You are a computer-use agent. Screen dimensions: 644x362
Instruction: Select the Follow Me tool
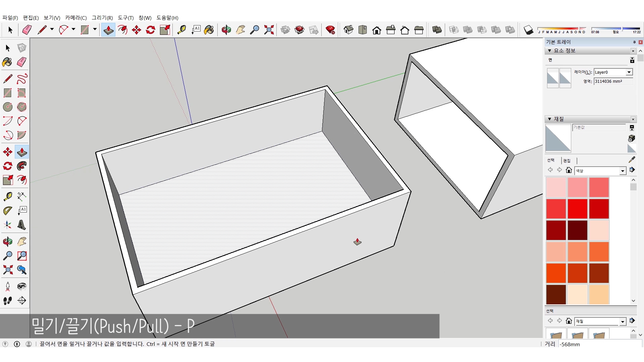tap(22, 166)
